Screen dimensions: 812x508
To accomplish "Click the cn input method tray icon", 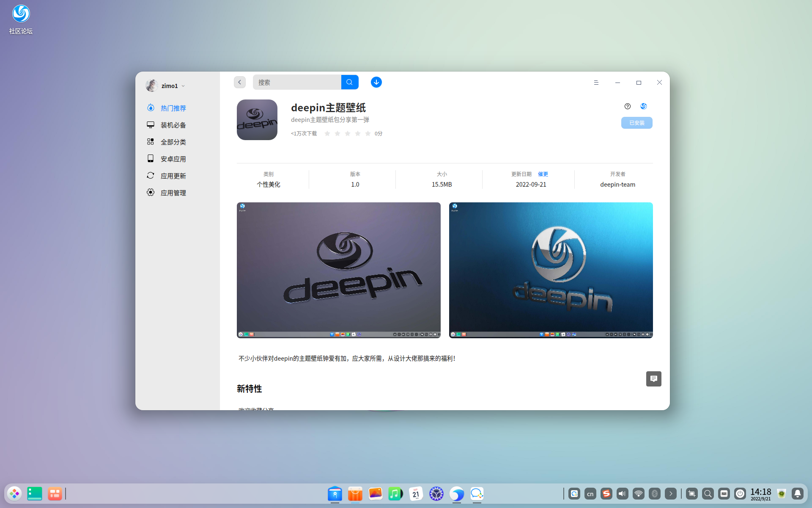I will click(590, 494).
